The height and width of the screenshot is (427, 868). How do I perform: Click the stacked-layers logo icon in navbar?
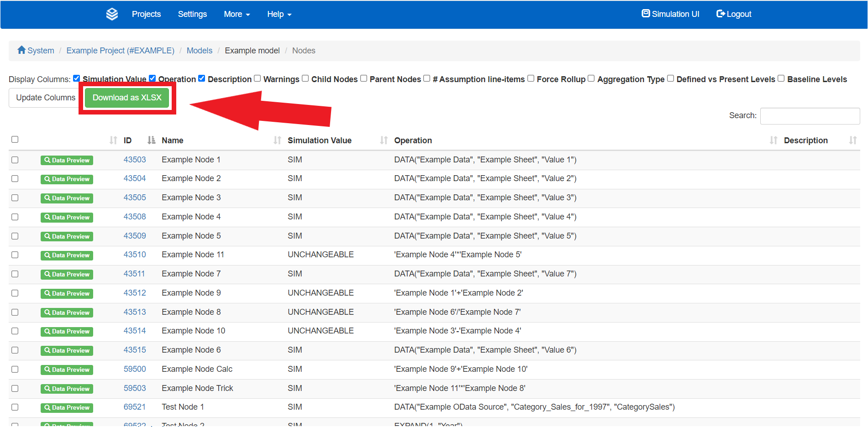click(x=112, y=14)
